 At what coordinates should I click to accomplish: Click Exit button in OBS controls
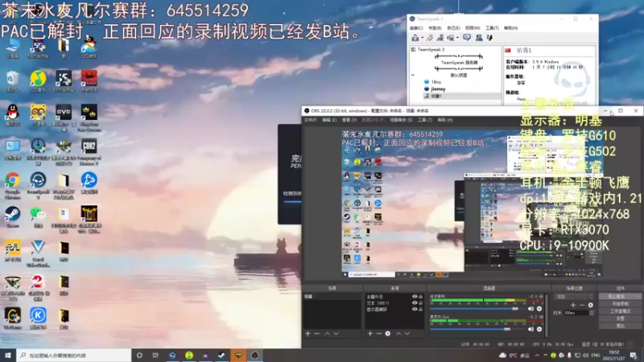point(620,326)
